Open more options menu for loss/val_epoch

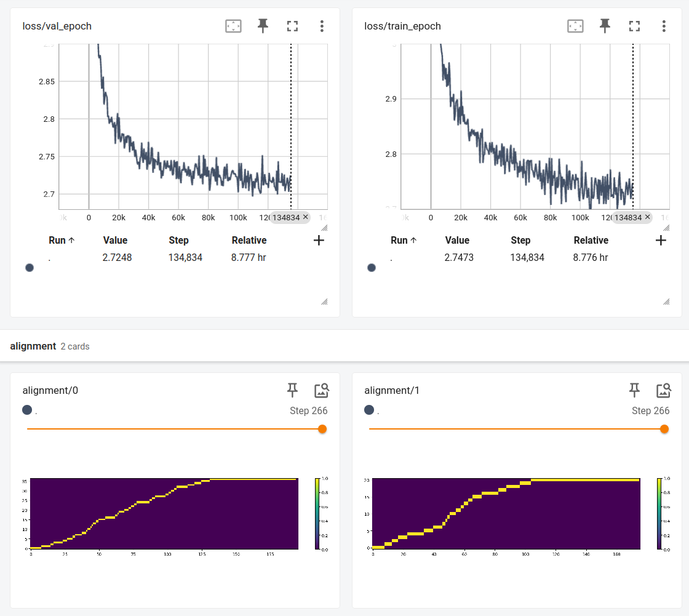[322, 26]
